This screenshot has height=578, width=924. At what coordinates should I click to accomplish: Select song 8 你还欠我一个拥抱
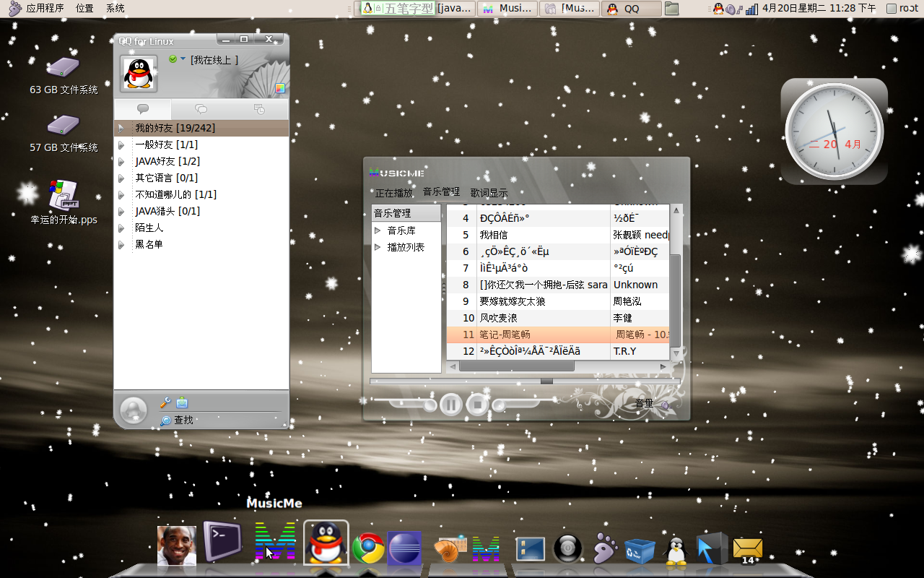point(558,285)
